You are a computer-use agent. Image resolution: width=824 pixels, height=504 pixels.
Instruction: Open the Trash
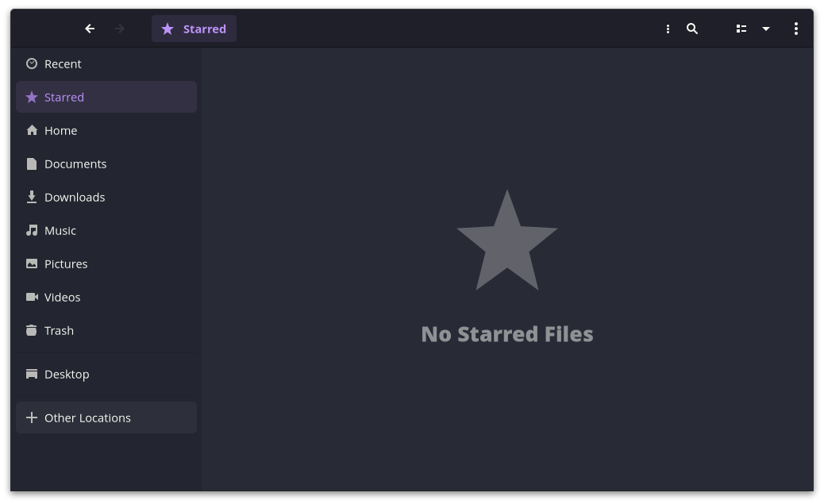(x=59, y=330)
